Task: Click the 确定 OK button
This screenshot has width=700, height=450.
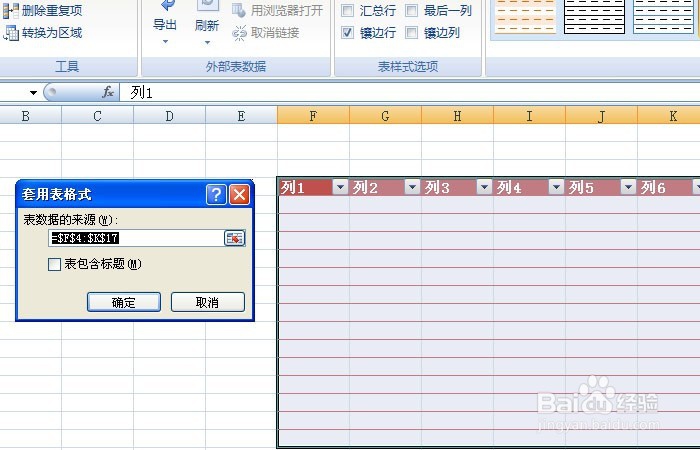Action: 124,302
